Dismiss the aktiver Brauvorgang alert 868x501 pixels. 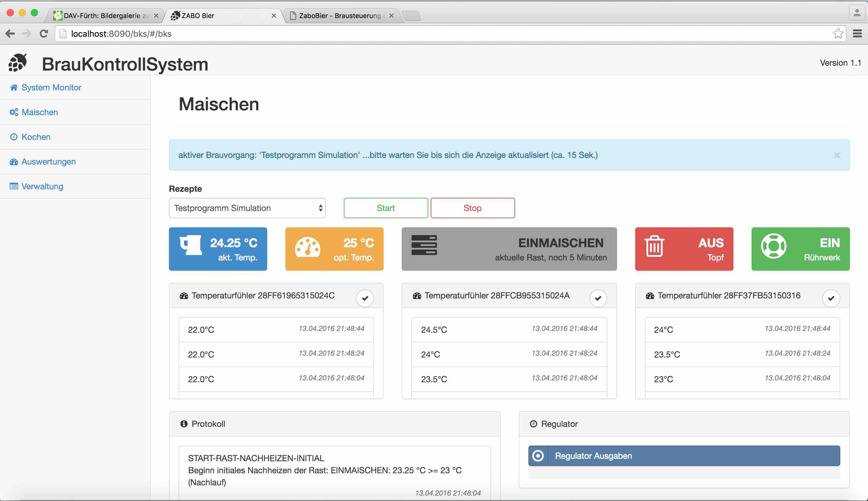pos(837,155)
